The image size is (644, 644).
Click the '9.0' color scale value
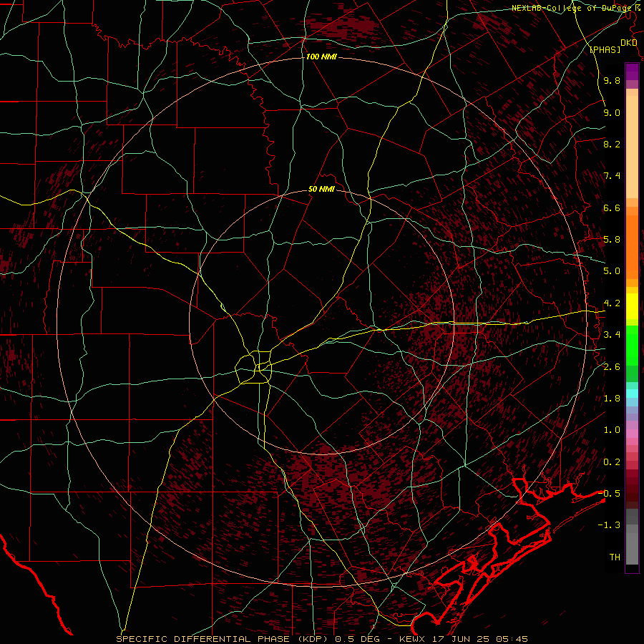612,112
